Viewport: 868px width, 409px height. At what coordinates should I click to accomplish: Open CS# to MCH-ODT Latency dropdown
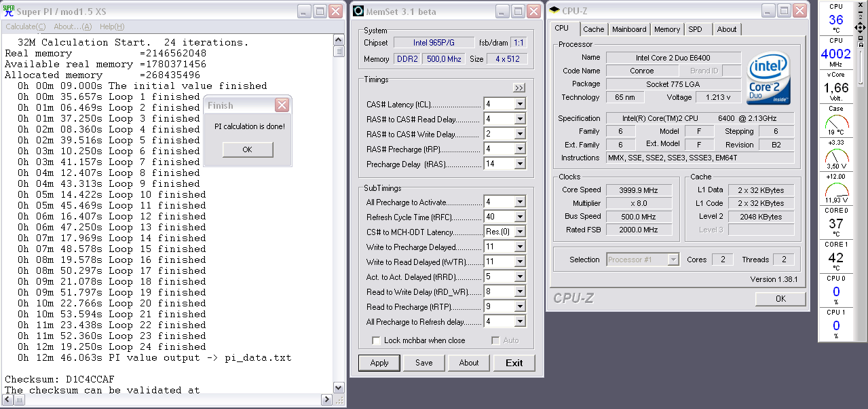tap(520, 232)
